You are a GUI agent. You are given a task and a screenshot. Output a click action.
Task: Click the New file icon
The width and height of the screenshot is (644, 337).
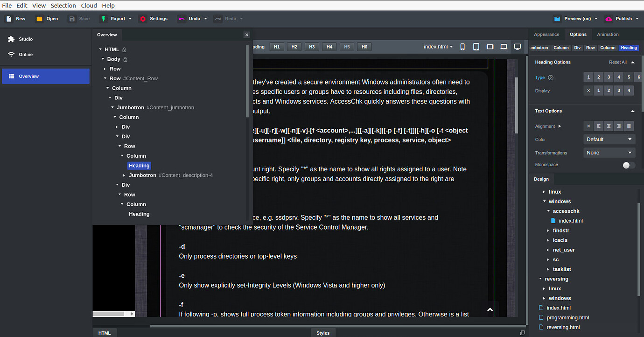(9, 19)
